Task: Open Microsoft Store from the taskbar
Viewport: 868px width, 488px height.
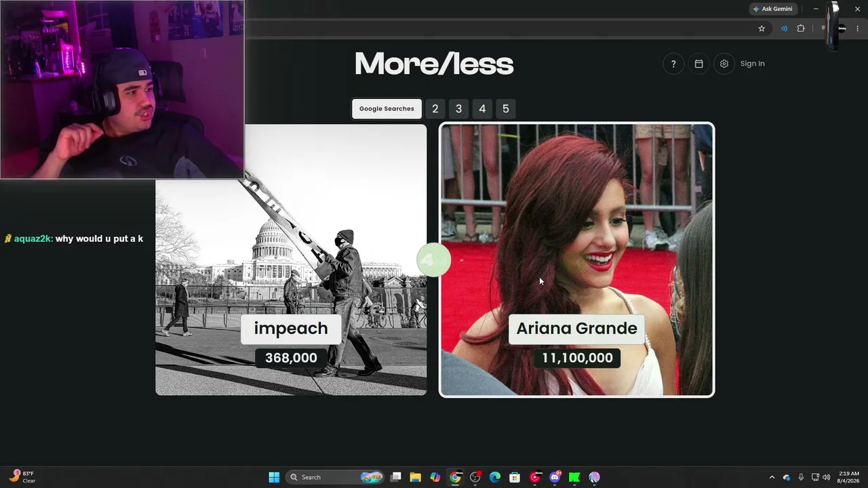Action: point(515,477)
